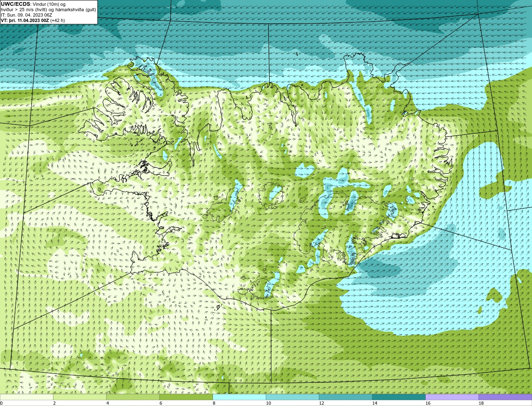Image resolution: width=532 pixels, height=406 pixels.
Task: Click the valid time 'VT: þri. 11.04.2023 00Z (+42 h)'
Action: pos(33,20)
